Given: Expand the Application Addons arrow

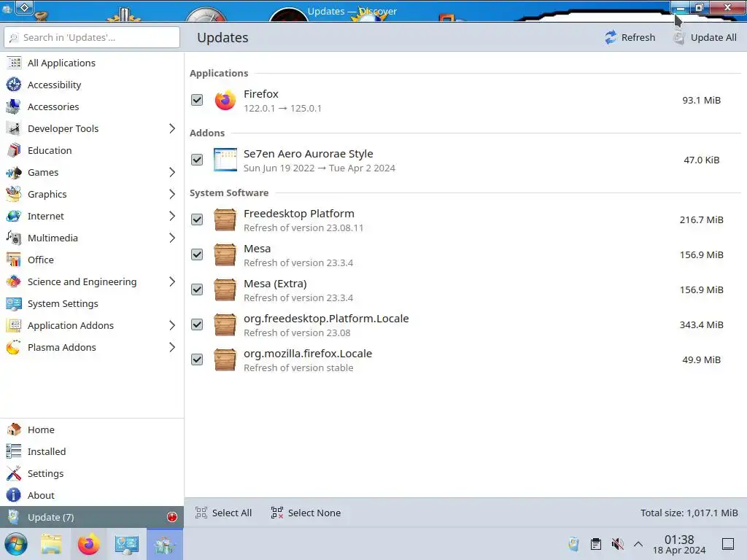Looking at the screenshot, I should (172, 326).
